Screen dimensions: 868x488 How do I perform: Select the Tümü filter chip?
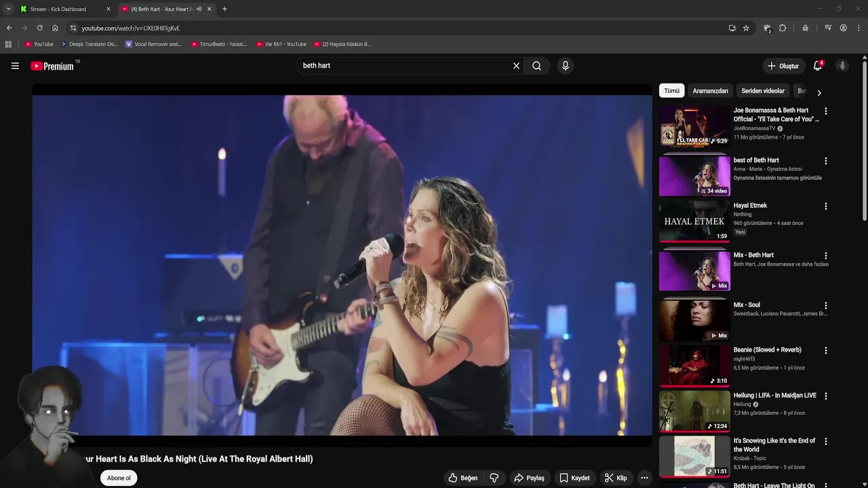(x=671, y=91)
